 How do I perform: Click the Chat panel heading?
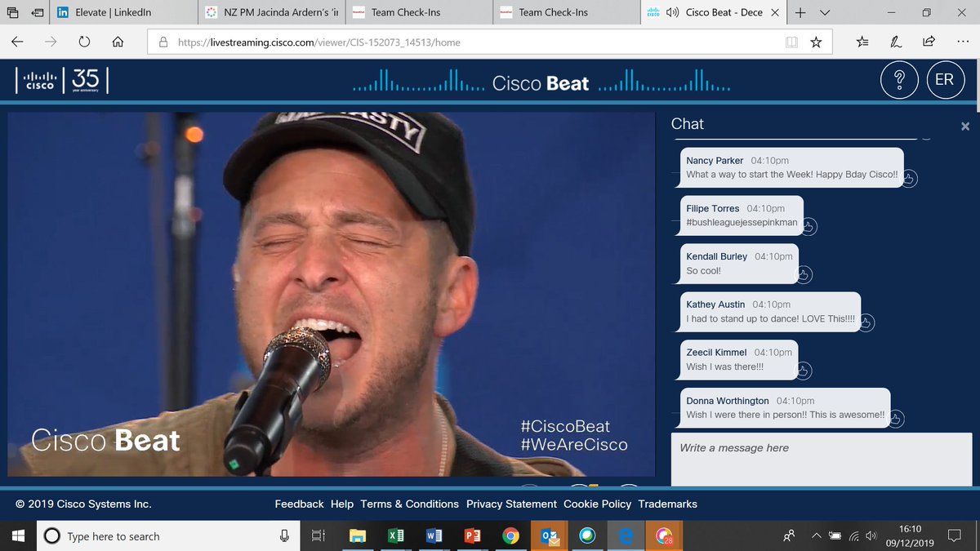pos(687,124)
